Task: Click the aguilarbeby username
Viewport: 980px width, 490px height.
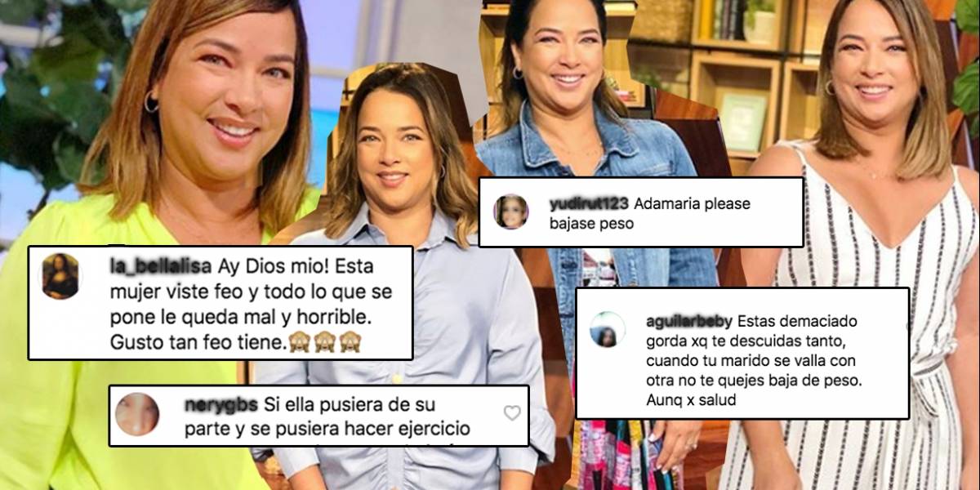Action: [x=682, y=320]
